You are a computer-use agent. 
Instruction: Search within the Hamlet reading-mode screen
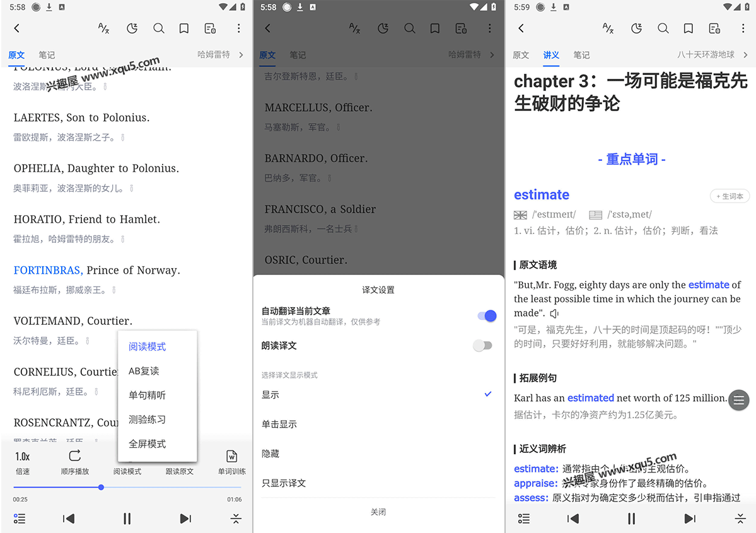click(x=159, y=28)
